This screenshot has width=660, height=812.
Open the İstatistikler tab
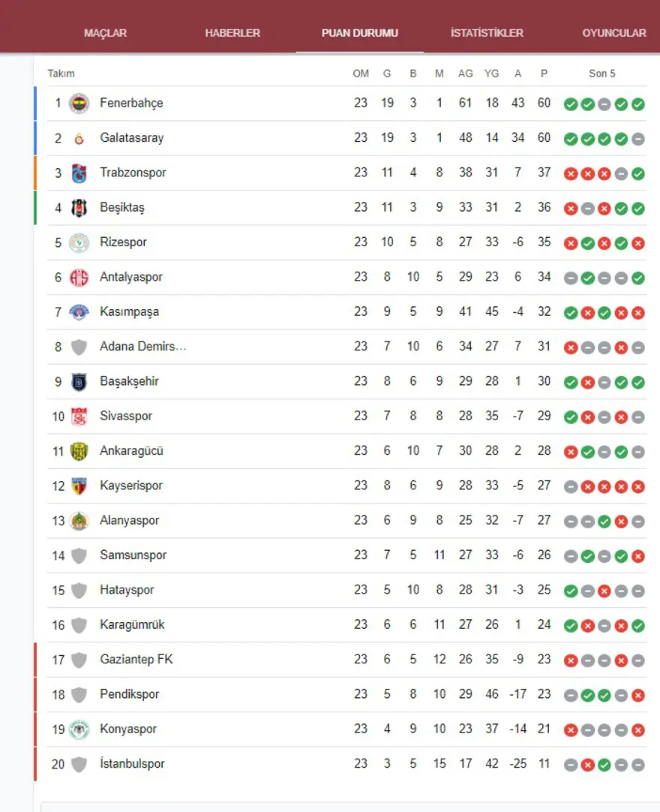487,33
